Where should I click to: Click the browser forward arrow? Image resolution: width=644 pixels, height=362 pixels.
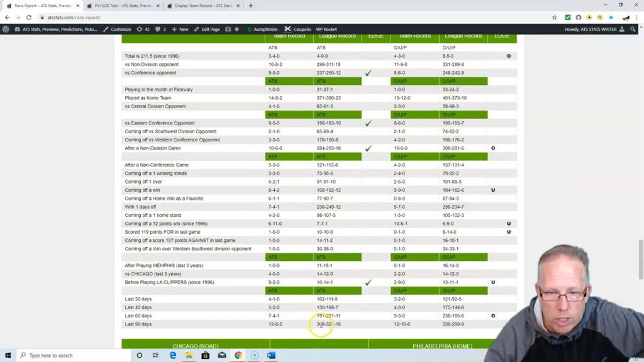18,17
